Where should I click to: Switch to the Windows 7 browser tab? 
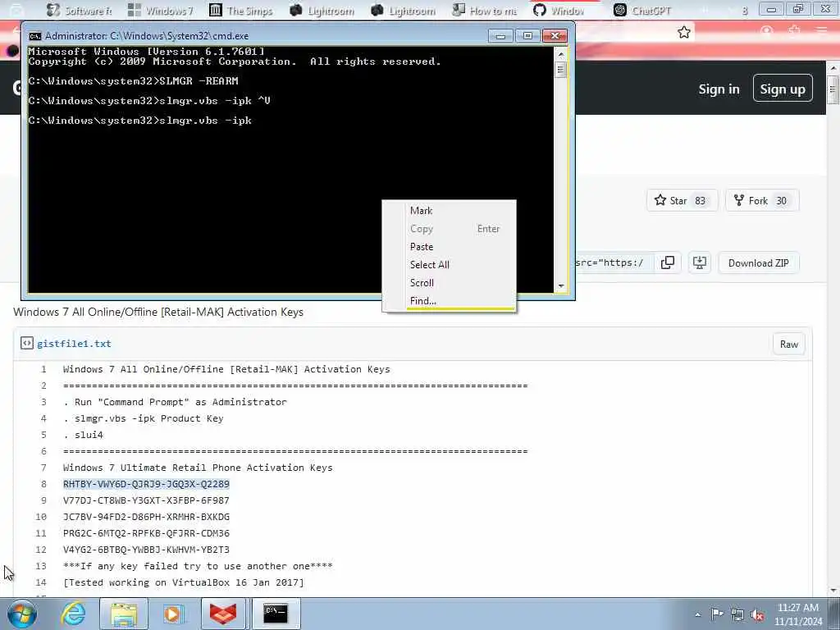click(x=161, y=10)
